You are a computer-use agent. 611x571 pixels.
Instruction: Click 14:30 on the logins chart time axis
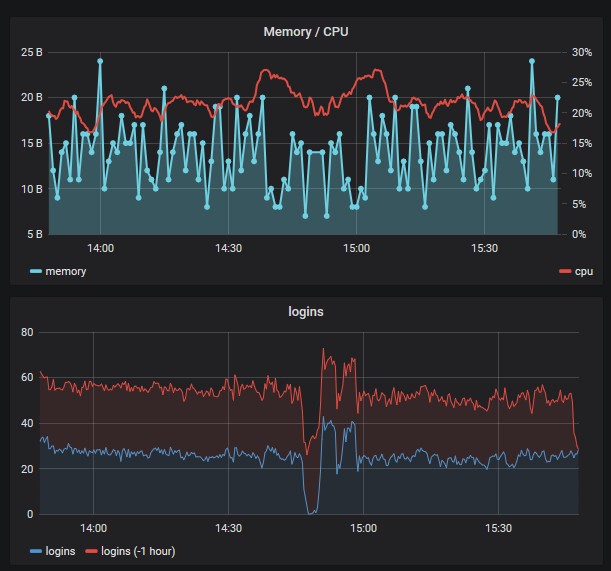tap(228, 528)
